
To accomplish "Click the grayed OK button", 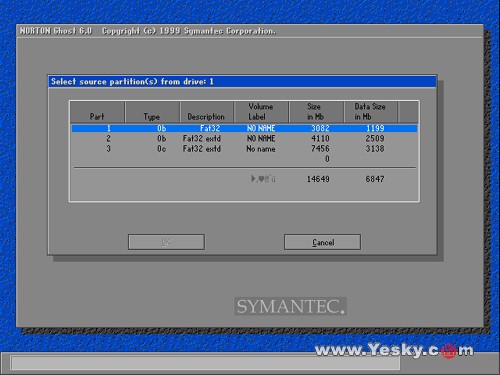I will coord(166,242).
